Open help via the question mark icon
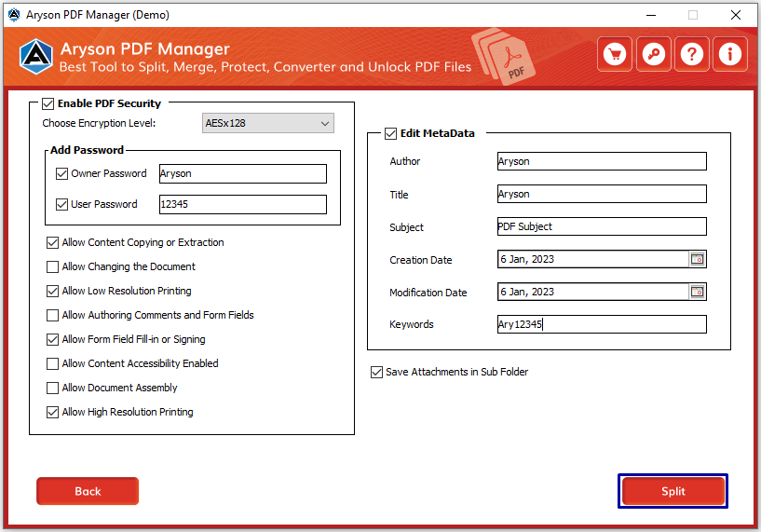This screenshot has width=761, height=532. 691,54
